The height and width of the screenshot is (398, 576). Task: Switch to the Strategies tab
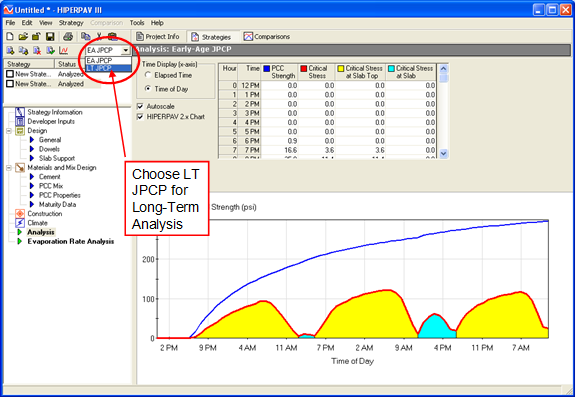(x=212, y=37)
